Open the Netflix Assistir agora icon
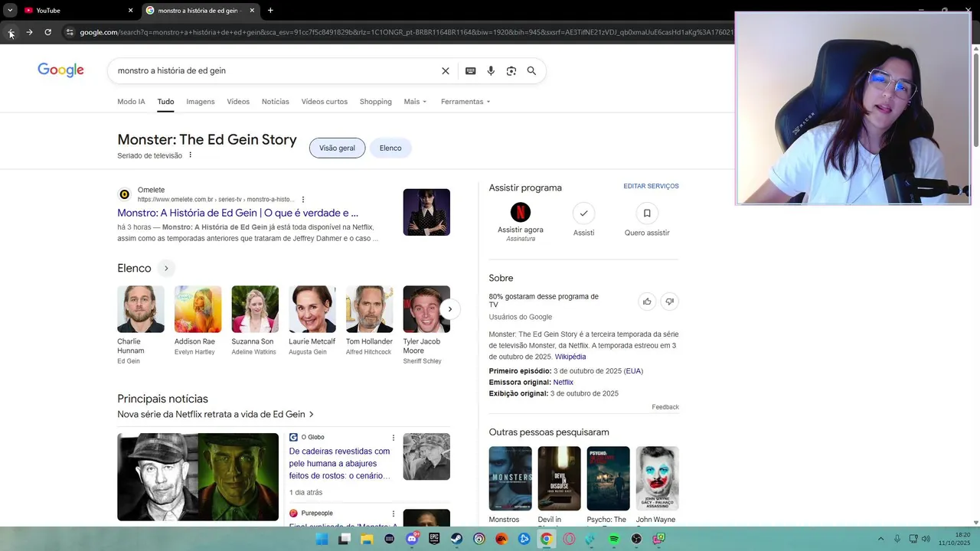Screen dimensions: 980x551 point(521,212)
